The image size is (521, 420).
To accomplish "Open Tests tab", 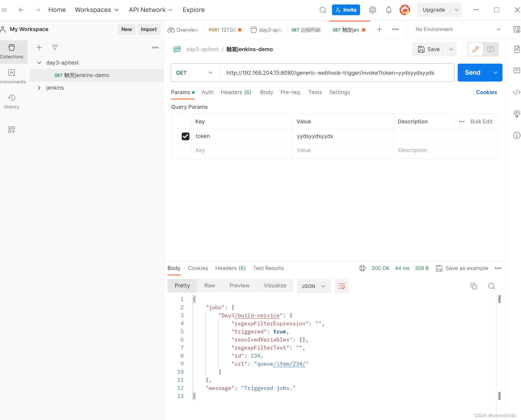I will 315,92.
